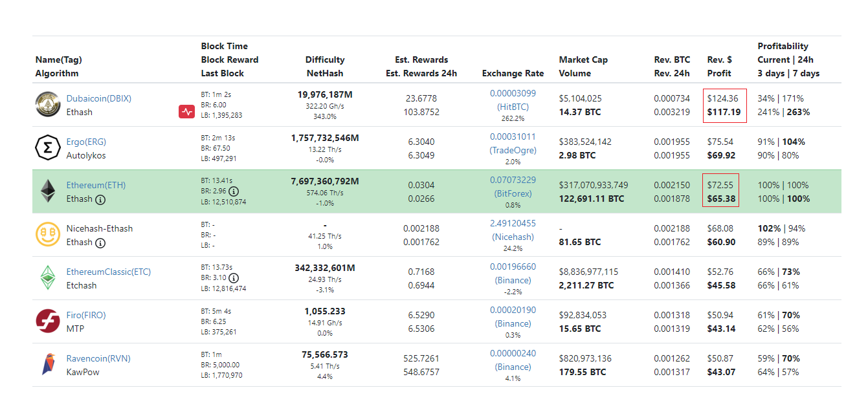Click the KawPow algorithm label
This screenshot has width=868, height=412.
point(83,372)
